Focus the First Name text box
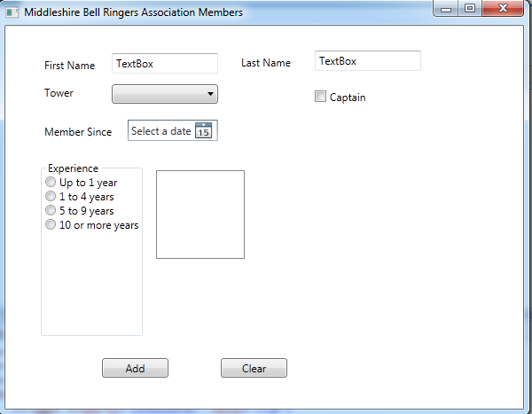Viewport: 532px width, 414px height. (x=165, y=63)
